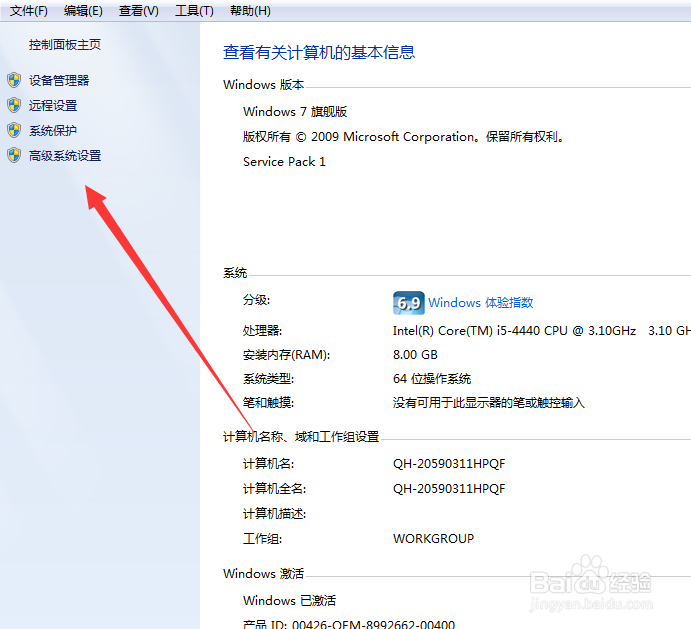The height and width of the screenshot is (629, 691).
Task: Click the workgroup value WORKGROUP
Action: tap(434, 539)
